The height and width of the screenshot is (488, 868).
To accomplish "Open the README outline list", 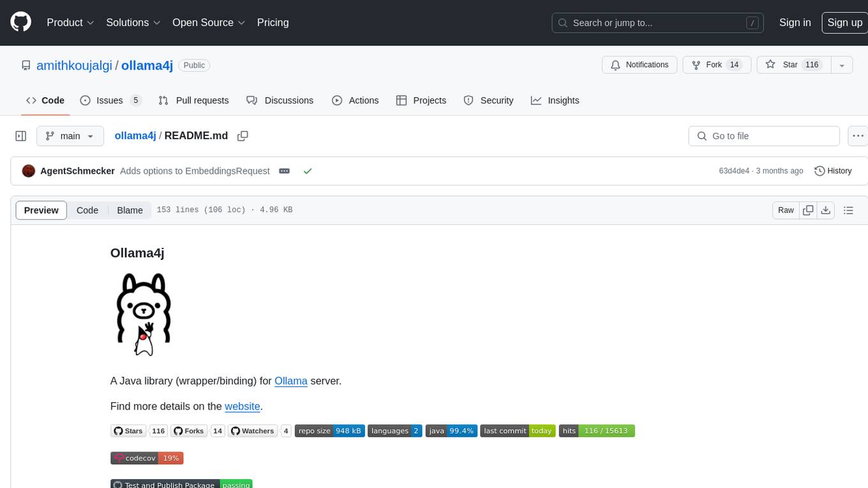I will point(848,210).
